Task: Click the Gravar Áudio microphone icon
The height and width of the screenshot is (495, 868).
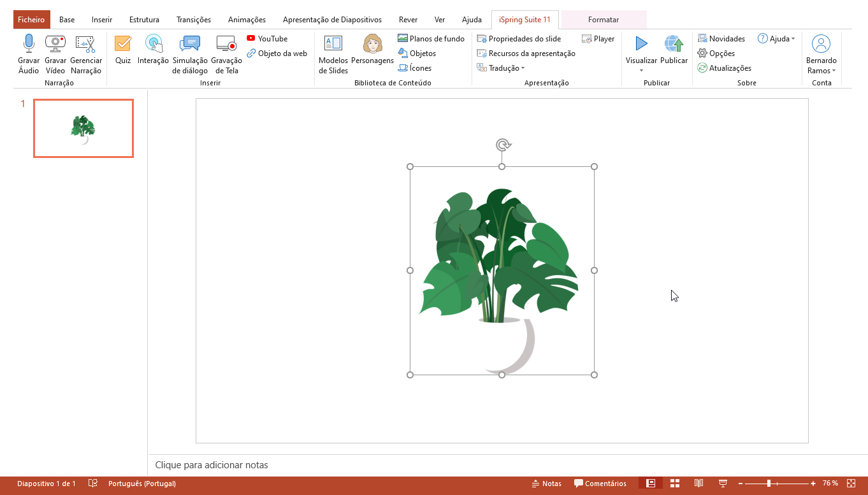Action: [x=29, y=44]
